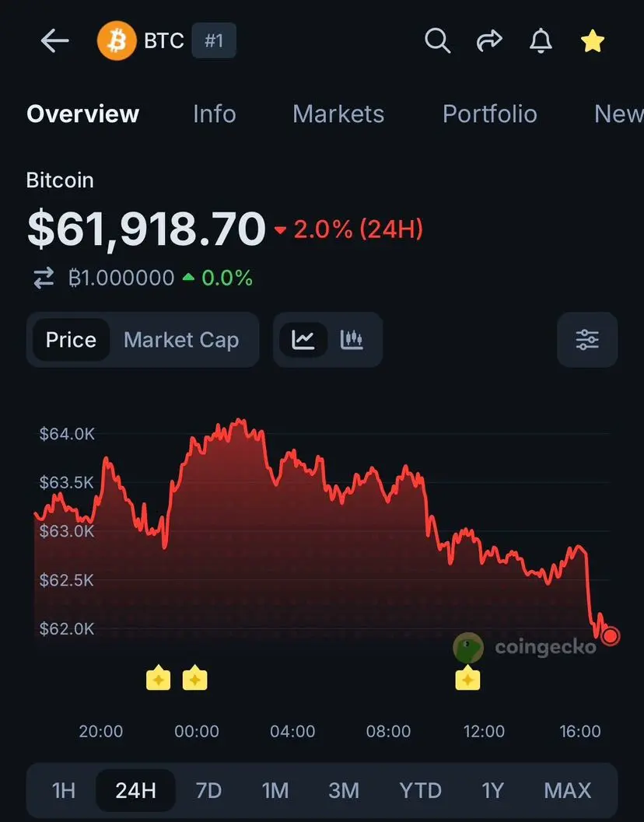This screenshot has height=822, width=644.
Task: Tap the orange Bitcoin logo
Action: [117, 41]
